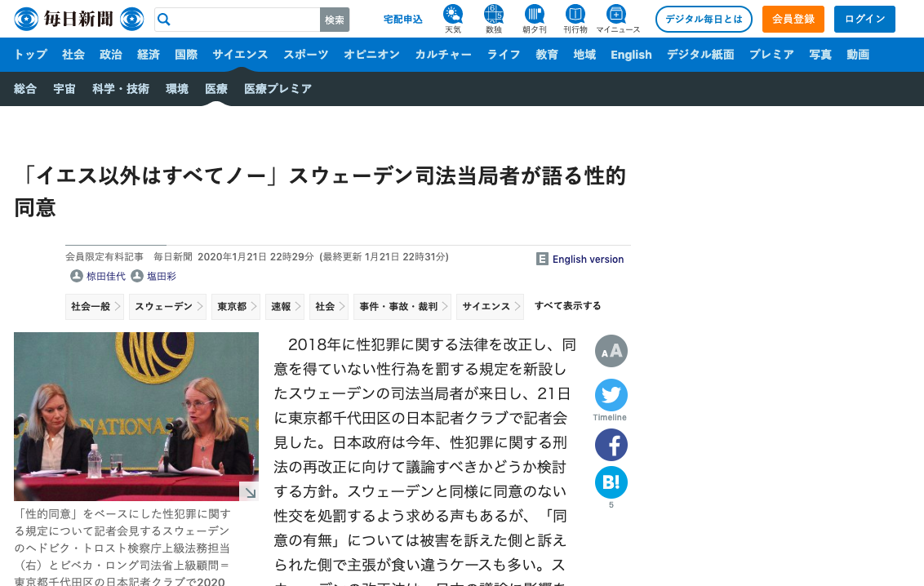The height and width of the screenshot is (586, 924).
Task: Click the 会員登録 orange button
Action: (x=793, y=19)
